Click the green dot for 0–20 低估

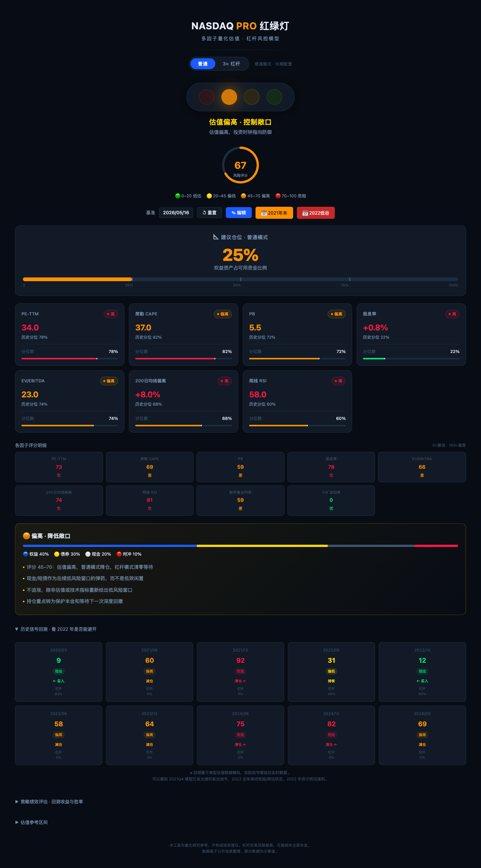click(x=178, y=196)
